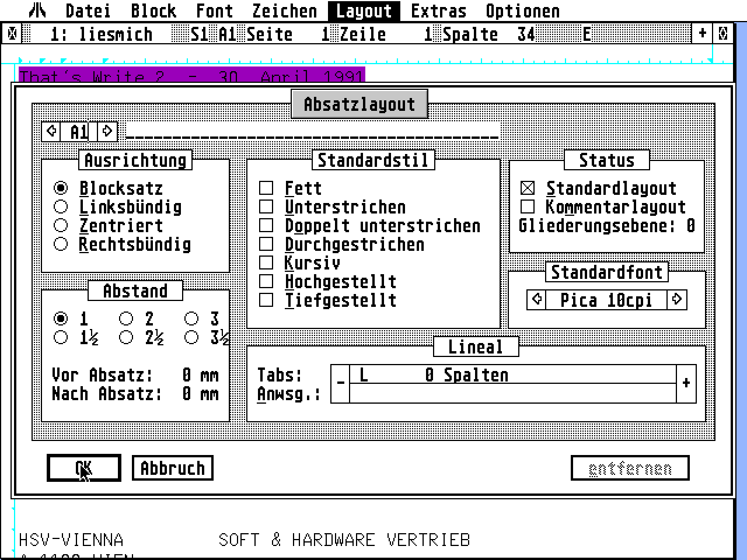Screen dimensions: 747x560
Task: Open the Extras menu
Action: coord(438,10)
